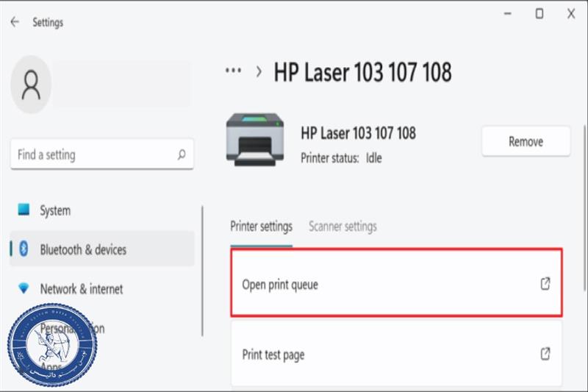Switch to the Scanner settings tab
Image resolution: width=588 pixels, height=392 pixels.
click(343, 227)
